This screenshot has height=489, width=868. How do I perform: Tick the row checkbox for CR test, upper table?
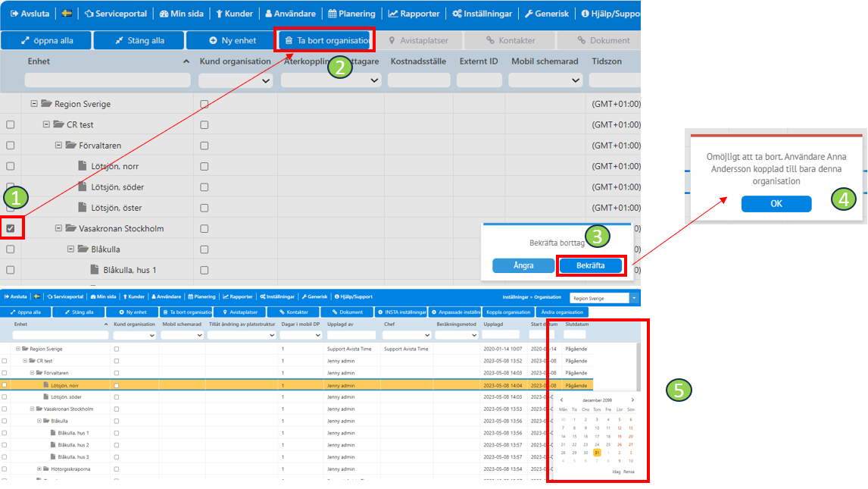(x=11, y=124)
